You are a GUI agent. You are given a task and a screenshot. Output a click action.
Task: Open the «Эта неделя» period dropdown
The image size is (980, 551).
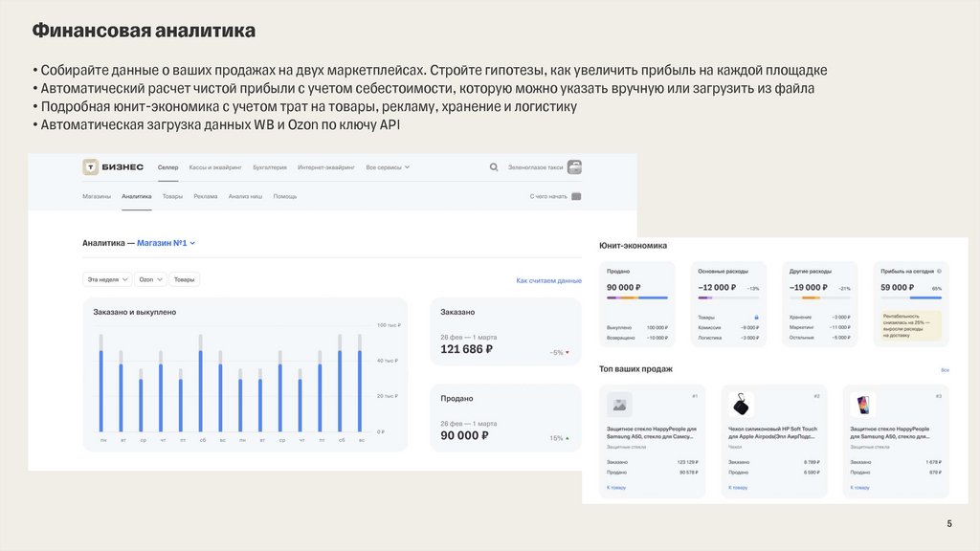[x=106, y=279]
